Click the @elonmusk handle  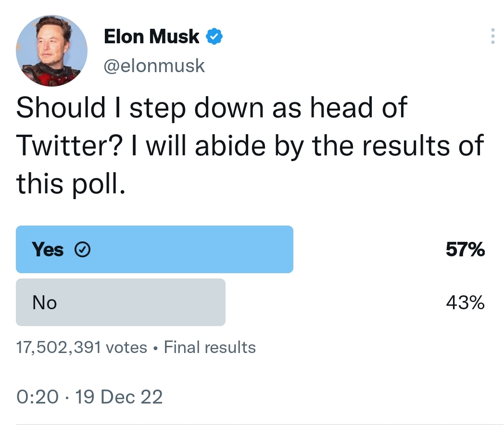(154, 66)
